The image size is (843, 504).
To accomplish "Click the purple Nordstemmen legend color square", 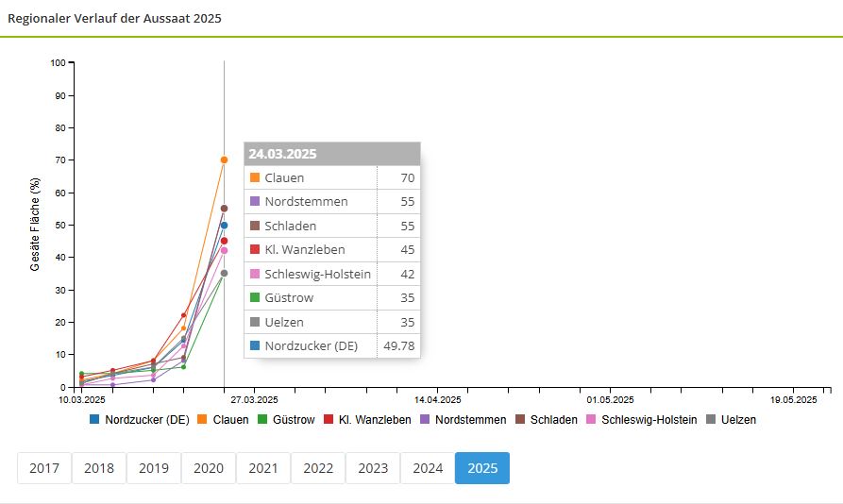I will pos(425,419).
